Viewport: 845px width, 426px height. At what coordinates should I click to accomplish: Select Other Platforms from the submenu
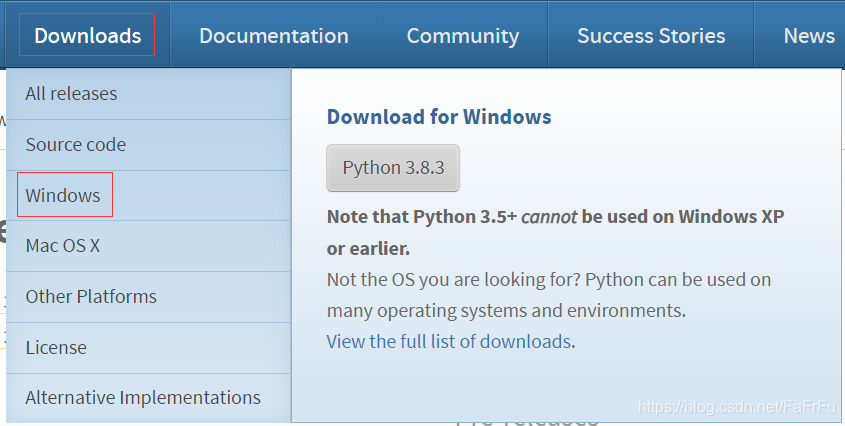148,297
